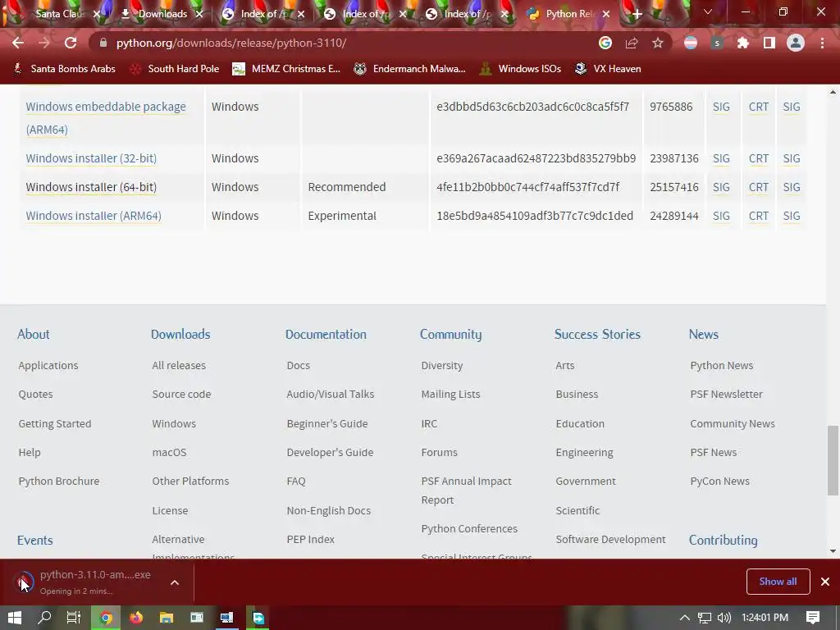Image resolution: width=840 pixels, height=630 pixels.
Task: Open Task View on taskbar
Action: 74,618
